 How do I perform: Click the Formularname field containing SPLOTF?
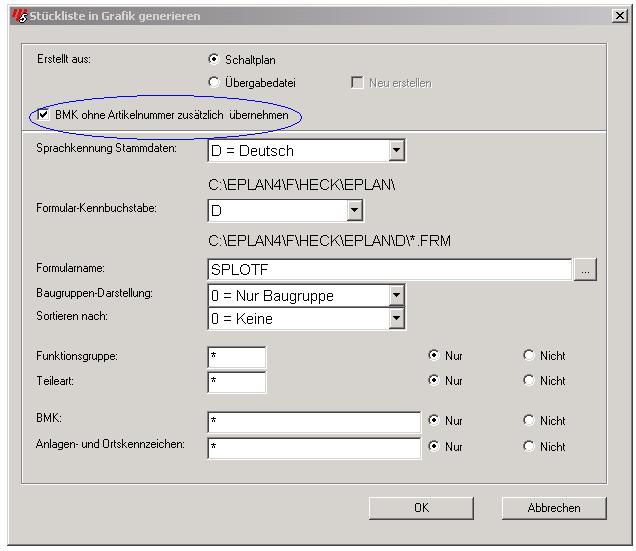click(389, 269)
